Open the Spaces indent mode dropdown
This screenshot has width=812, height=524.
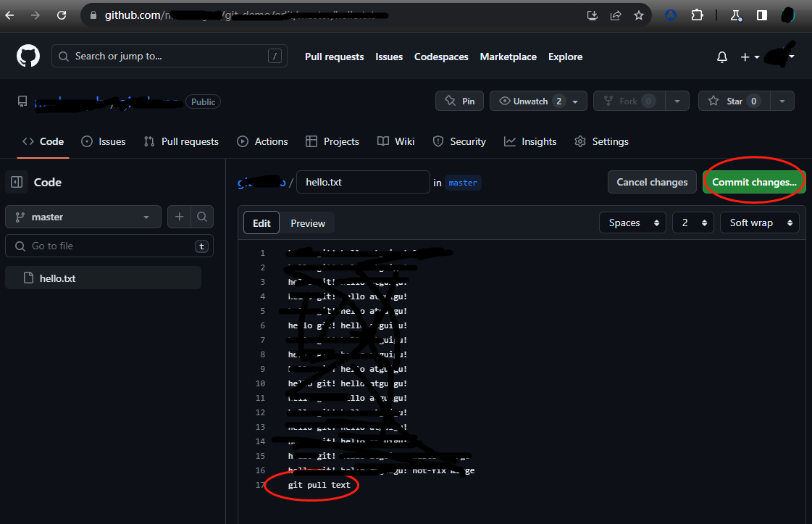(x=633, y=223)
